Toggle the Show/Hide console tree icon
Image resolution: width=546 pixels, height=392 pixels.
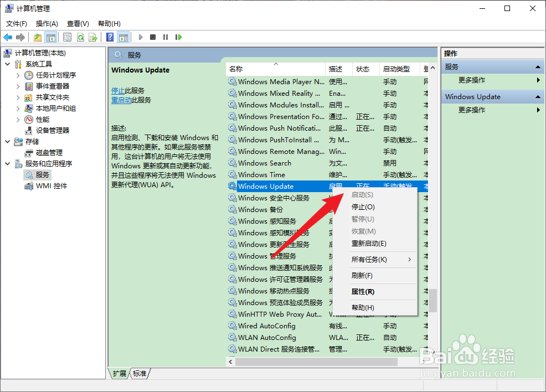click(51, 37)
